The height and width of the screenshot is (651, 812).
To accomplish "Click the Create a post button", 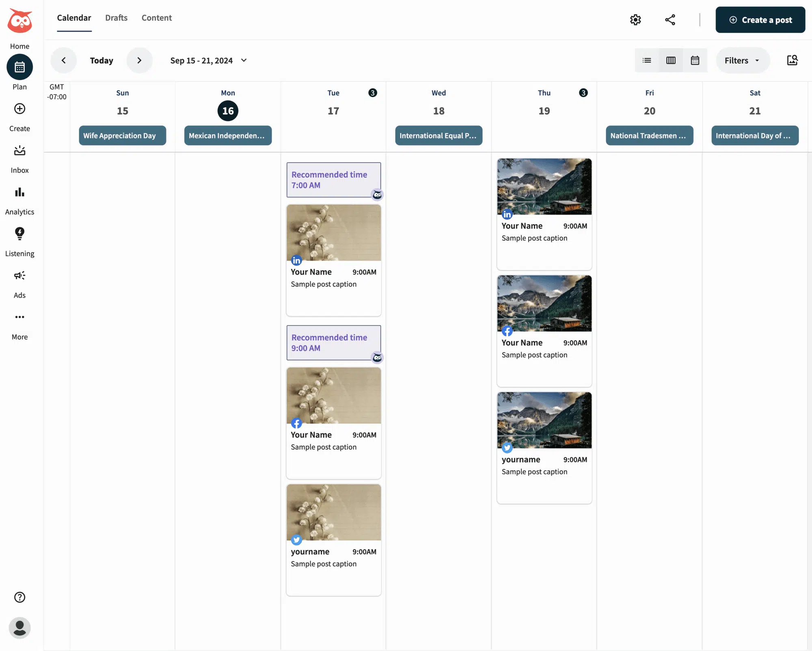I will click(x=760, y=20).
